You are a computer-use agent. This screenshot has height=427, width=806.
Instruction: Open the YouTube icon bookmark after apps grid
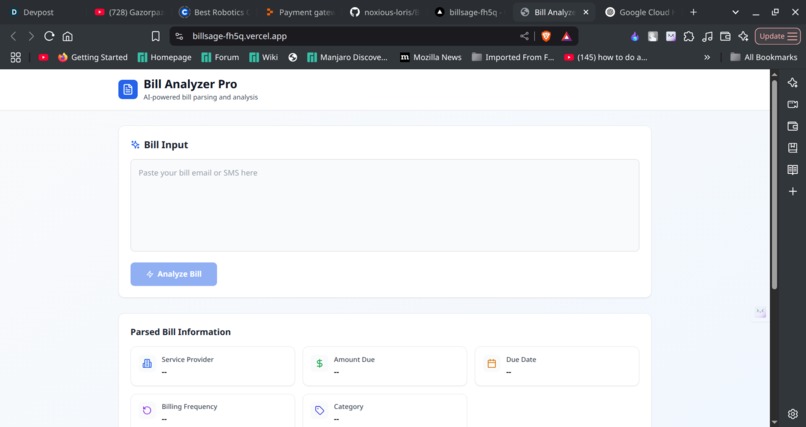tap(43, 58)
